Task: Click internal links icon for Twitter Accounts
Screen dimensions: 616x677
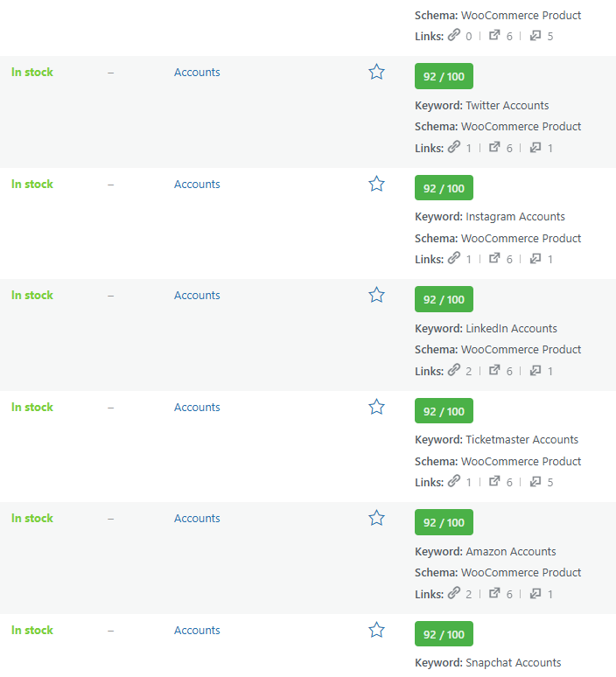Action: (x=454, y=148)
